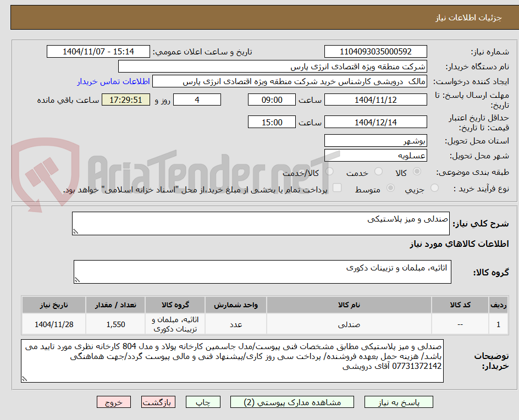Click the پاسخ به نیاز button

pos(399,402)
